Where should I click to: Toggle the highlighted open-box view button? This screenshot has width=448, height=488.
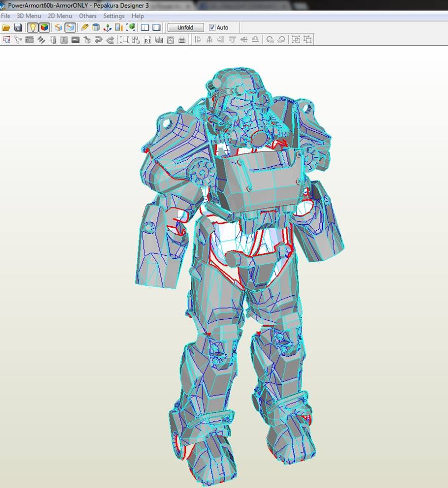pos(70,27)
